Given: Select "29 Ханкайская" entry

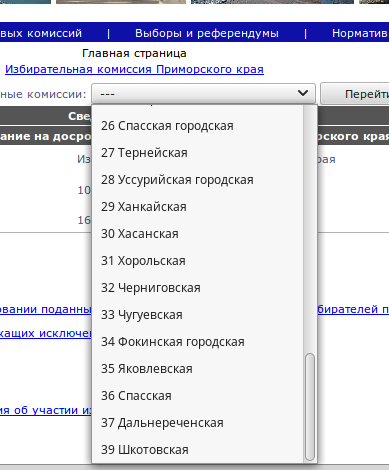Looking at the screenshot, I should (198, 207).
